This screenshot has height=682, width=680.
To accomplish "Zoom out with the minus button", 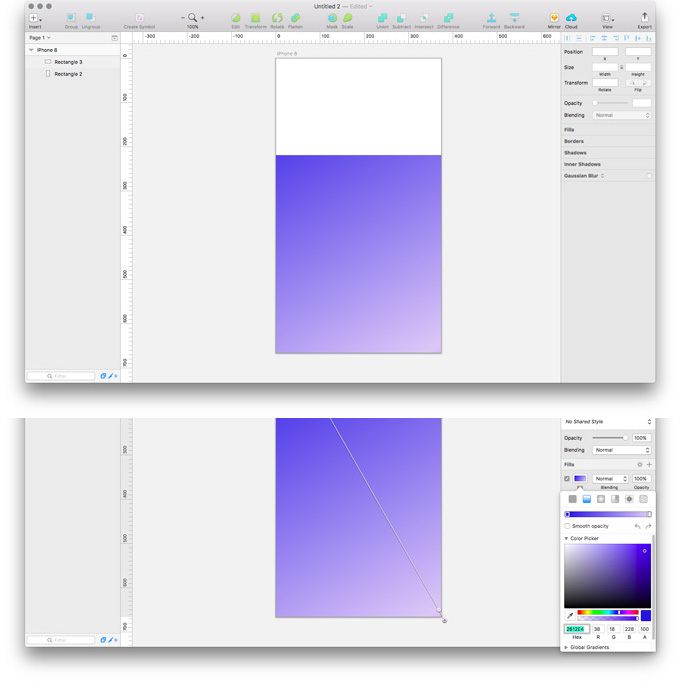I will 183,18.
